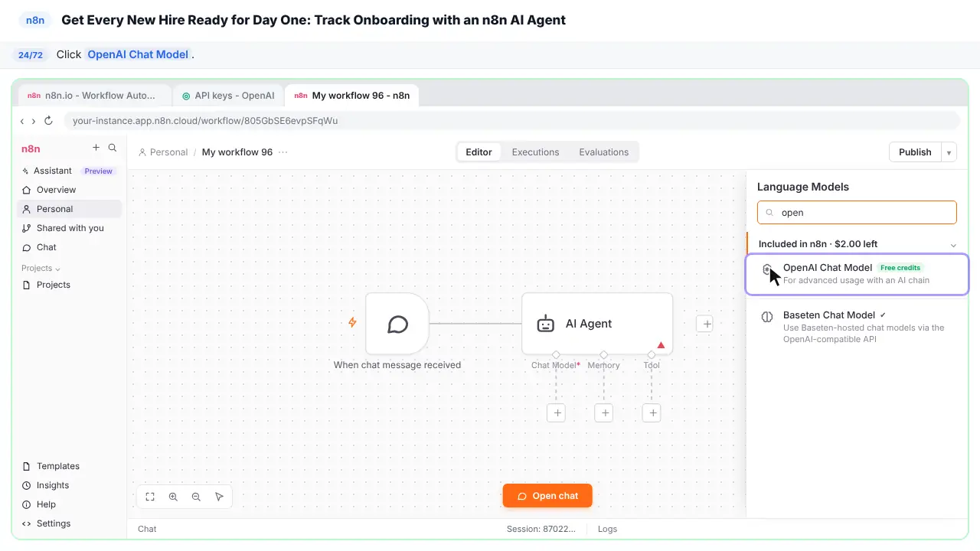Collapse the Included in n8n section

(x=953, y=245)
